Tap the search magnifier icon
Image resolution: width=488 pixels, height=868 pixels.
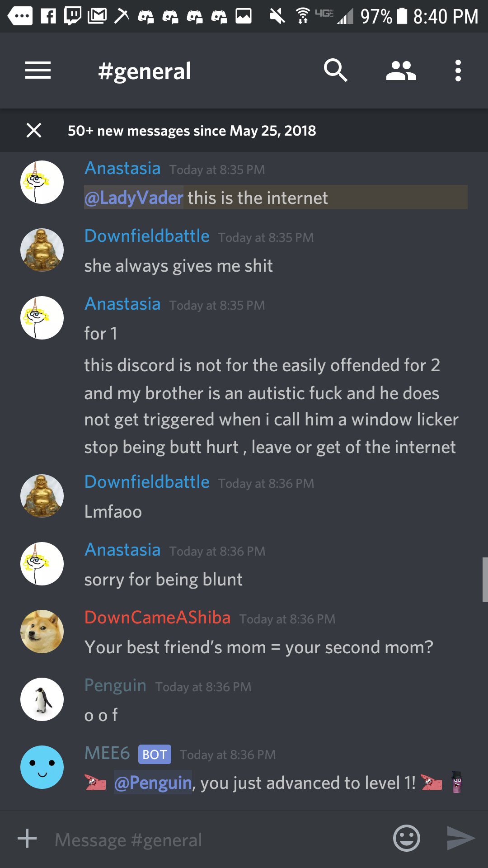pyautogui.click(x=335, y=71)
